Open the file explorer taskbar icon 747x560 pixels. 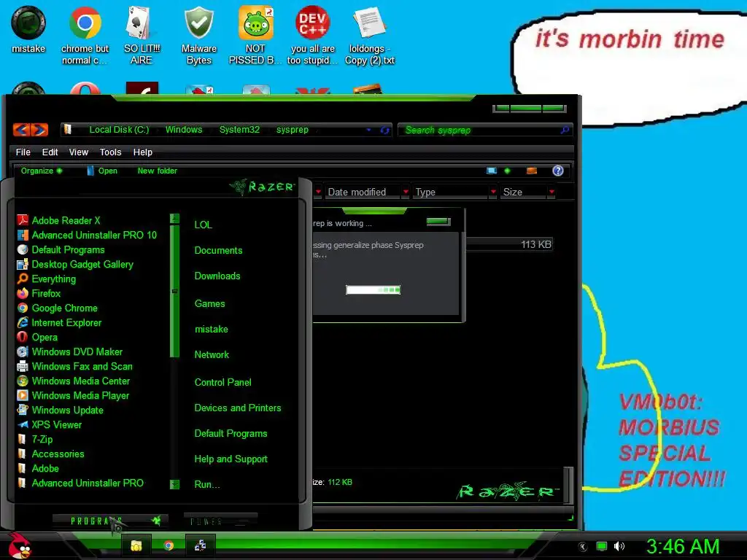[136, 545]
